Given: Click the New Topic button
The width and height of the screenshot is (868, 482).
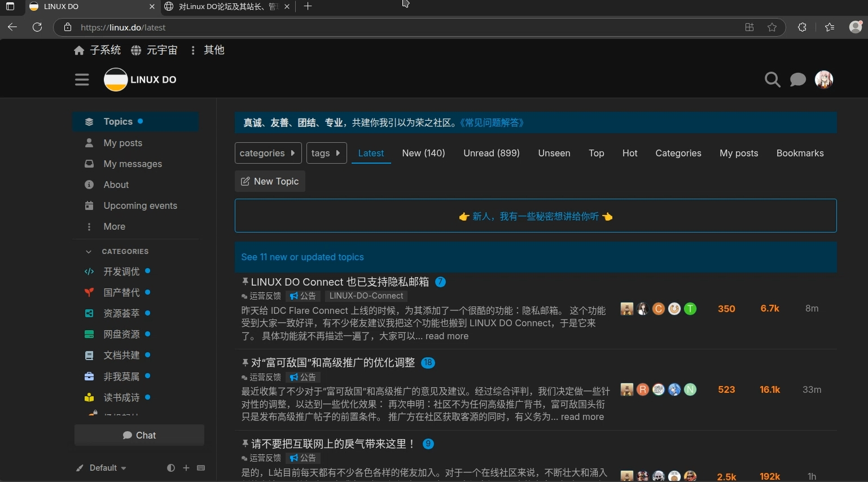Looking at the screenshot, I should [270, 181].
